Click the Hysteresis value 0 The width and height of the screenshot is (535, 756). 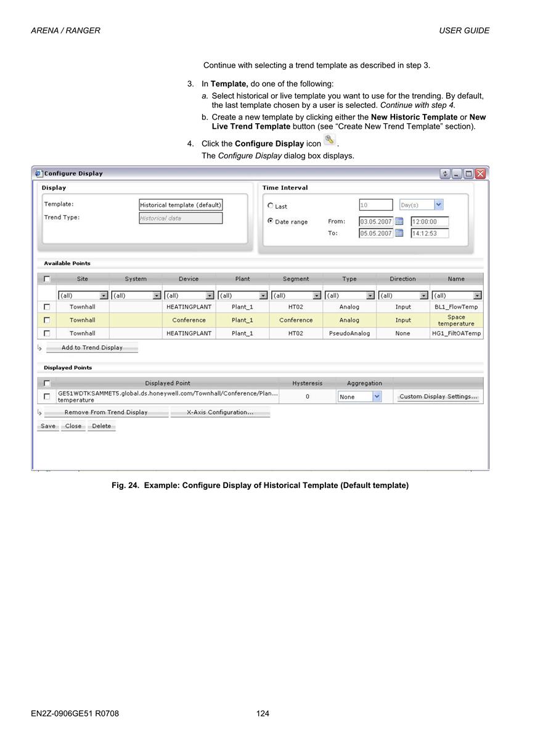click(x=308, y=397)
